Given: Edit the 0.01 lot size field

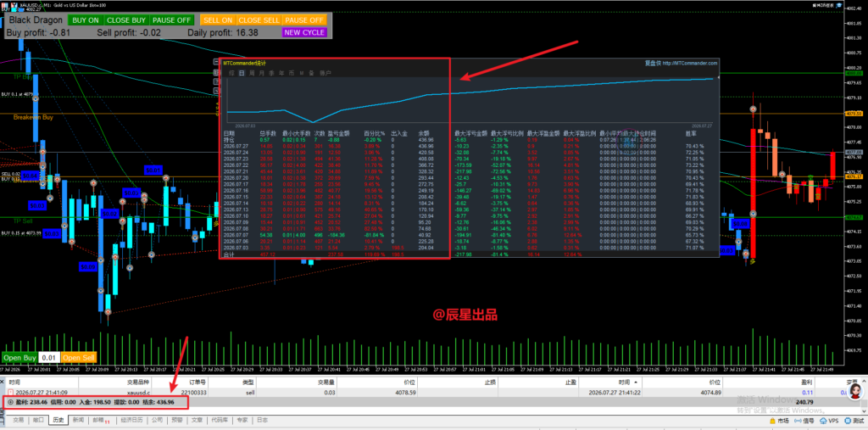Looking at the screenshot, I should 49,357.
